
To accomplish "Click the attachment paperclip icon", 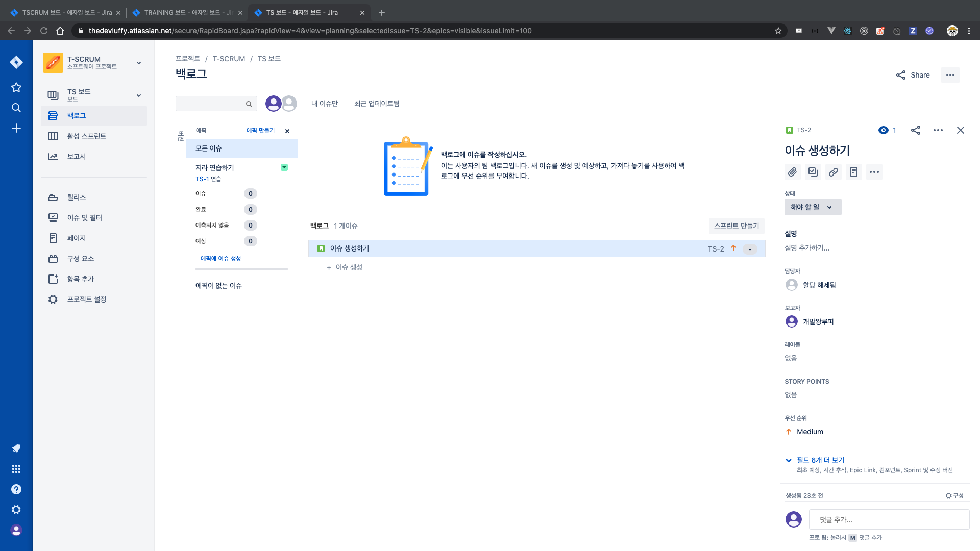I will point(792,172).
